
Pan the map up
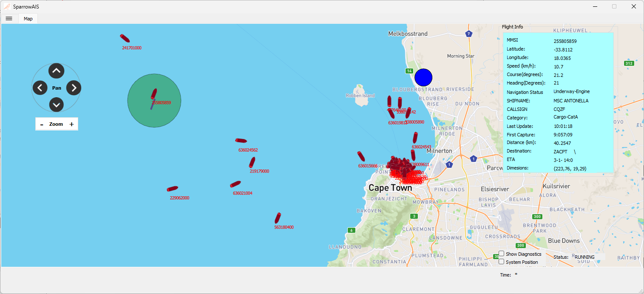pyautogui.click(x=57, y=71)
